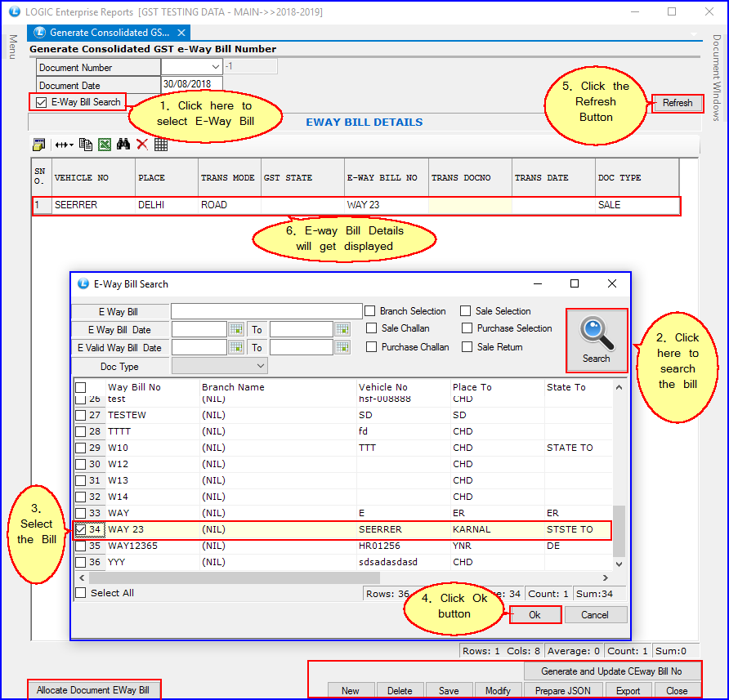Click the binoculars search icon in the grid toolbar
Viewport: 729px width, 700px height.
click(123, 145)
